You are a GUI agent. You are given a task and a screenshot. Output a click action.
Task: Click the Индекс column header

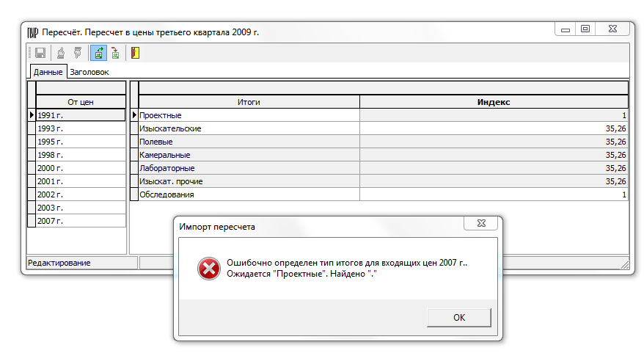pyautogui.click(x=494, y=102)
